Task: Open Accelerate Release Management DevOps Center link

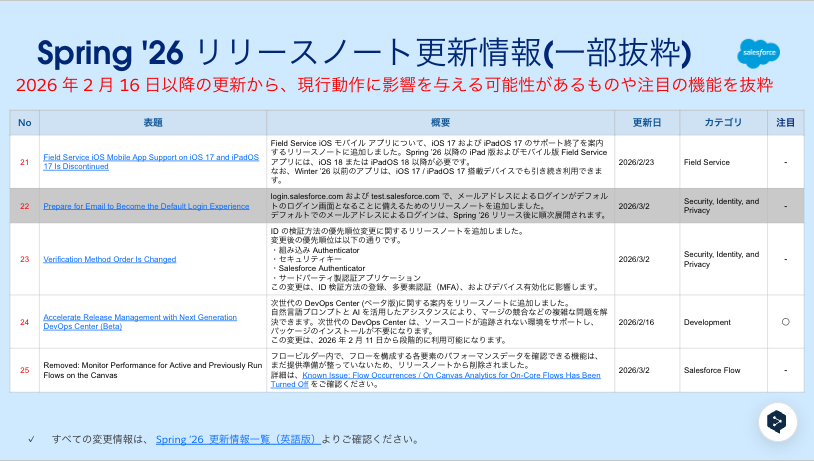Action: coord(140,322)
